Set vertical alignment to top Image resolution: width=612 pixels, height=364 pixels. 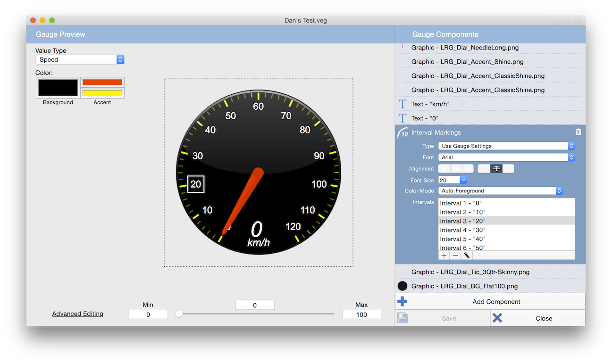tap(484, 169)
